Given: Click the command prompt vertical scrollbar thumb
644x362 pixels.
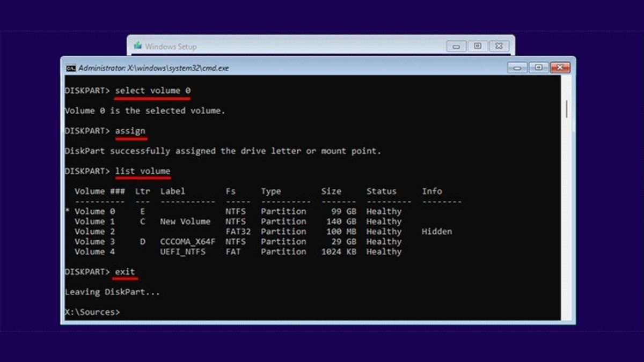Looking at the screenshot, I should tap(567, 109).
